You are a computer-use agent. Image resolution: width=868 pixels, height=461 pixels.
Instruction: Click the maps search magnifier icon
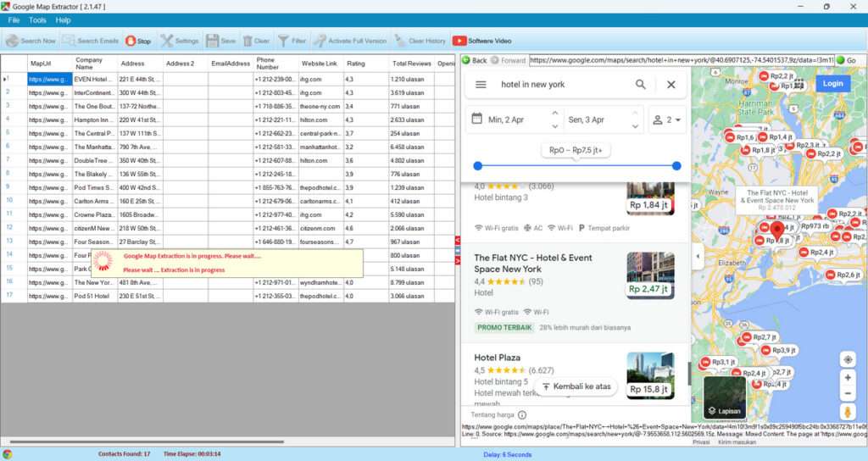tap(641, 85)
